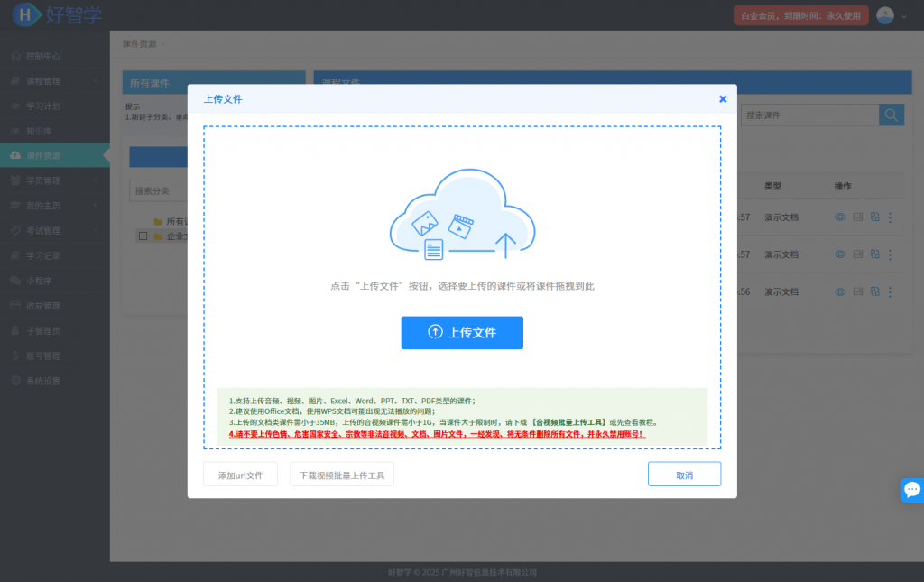Screen dimensions: 924x582
Task: Click 下载视频批量上传工具 button
Action: pyautogui.click(x=342, y=475)
